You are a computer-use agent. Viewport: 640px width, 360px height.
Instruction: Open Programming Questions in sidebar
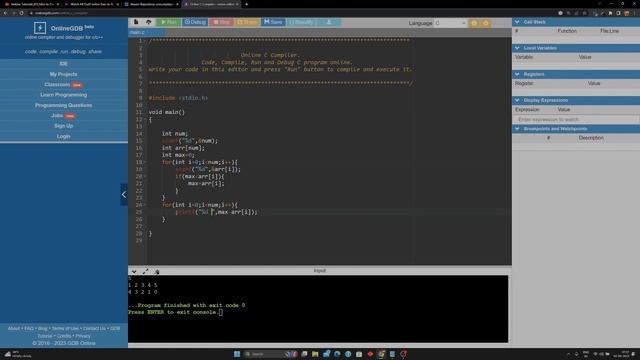coord(64,105)
